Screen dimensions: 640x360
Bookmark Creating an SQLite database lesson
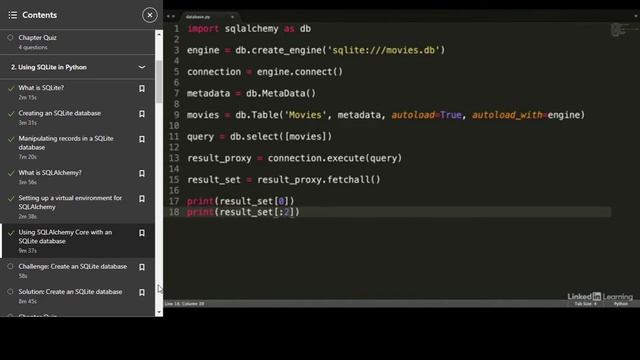coord(142,114)
